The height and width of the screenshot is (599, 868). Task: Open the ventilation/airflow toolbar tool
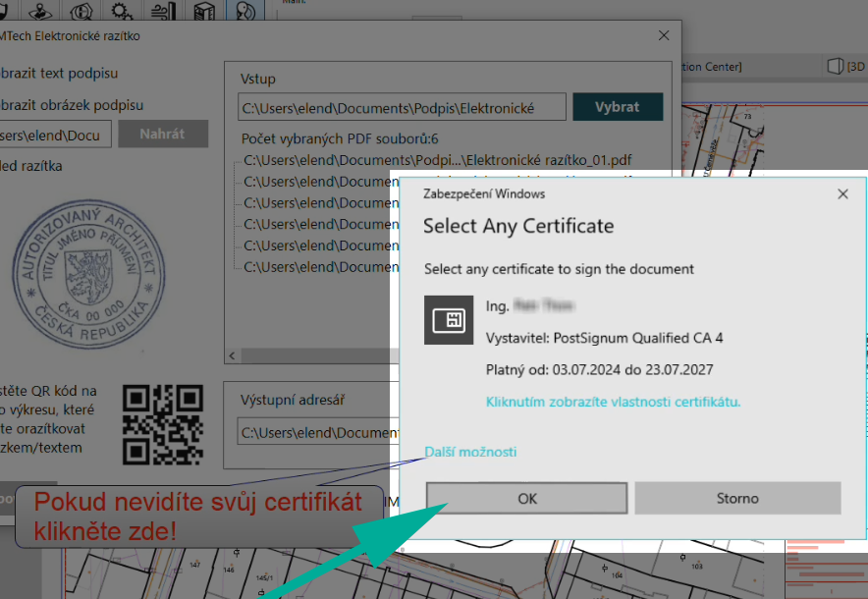click(x=162, y=12)
